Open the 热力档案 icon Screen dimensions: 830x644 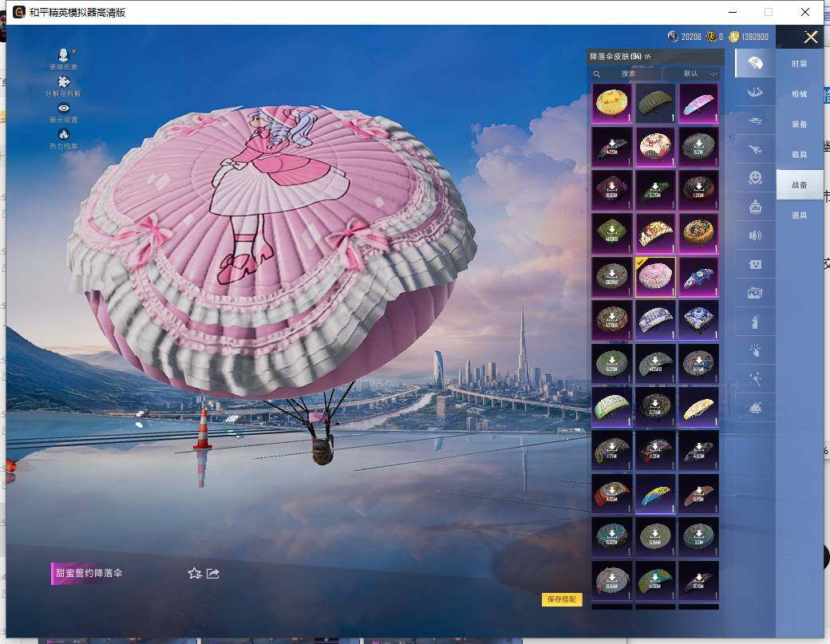pyautogui.click(x=63, y=134)
